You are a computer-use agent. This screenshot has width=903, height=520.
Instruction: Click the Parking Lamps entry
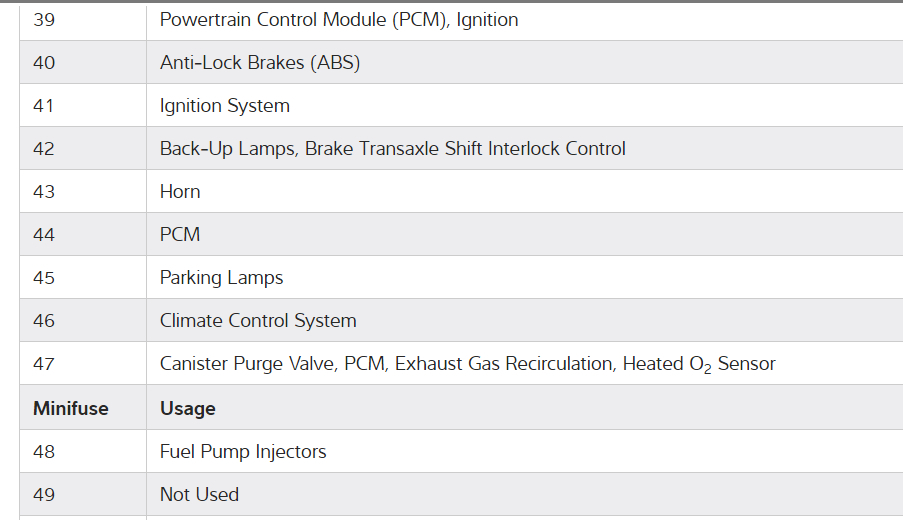pyautogui.click(x=221, y=278)
